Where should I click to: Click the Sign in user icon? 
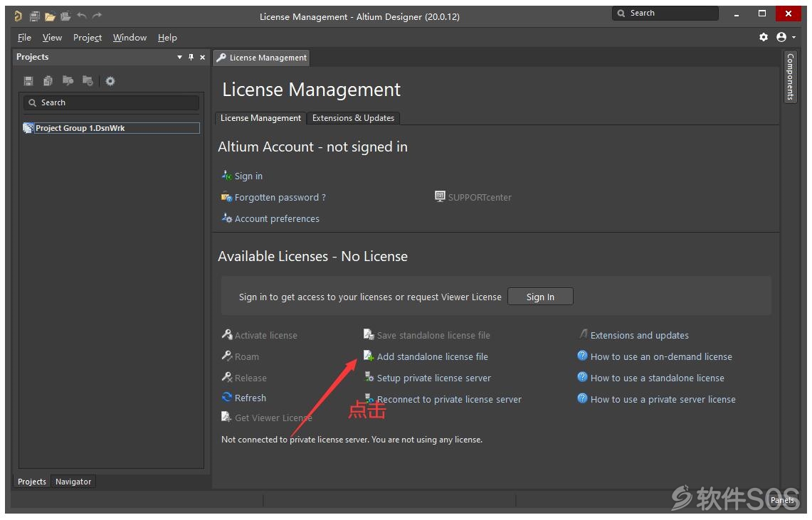226,175
